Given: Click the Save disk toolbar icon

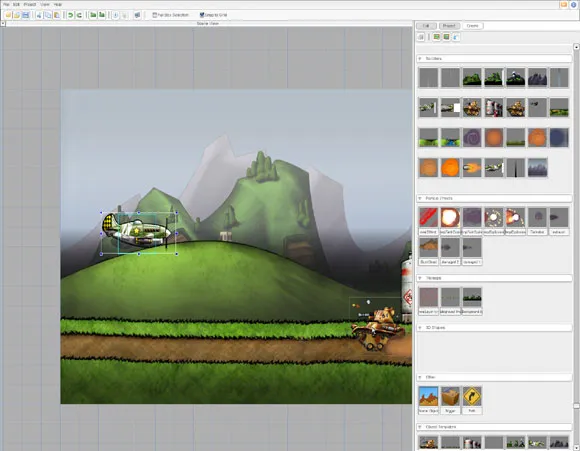Looking at the screenshot, I should [x=26, y=15].
